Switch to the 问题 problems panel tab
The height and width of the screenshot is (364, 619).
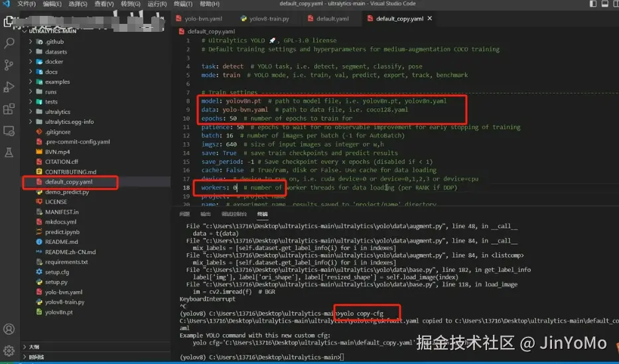click(184, 214)
